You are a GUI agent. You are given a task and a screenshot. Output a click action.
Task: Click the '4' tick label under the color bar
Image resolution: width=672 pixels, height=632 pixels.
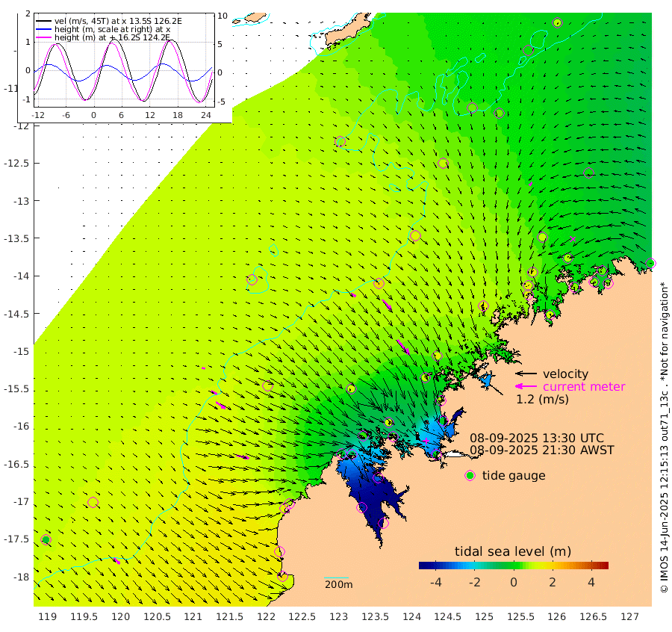tap(591, 582)
